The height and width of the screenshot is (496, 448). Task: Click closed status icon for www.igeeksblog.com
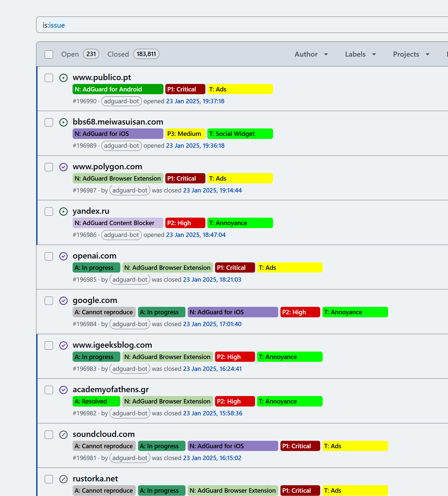(63, 345)
